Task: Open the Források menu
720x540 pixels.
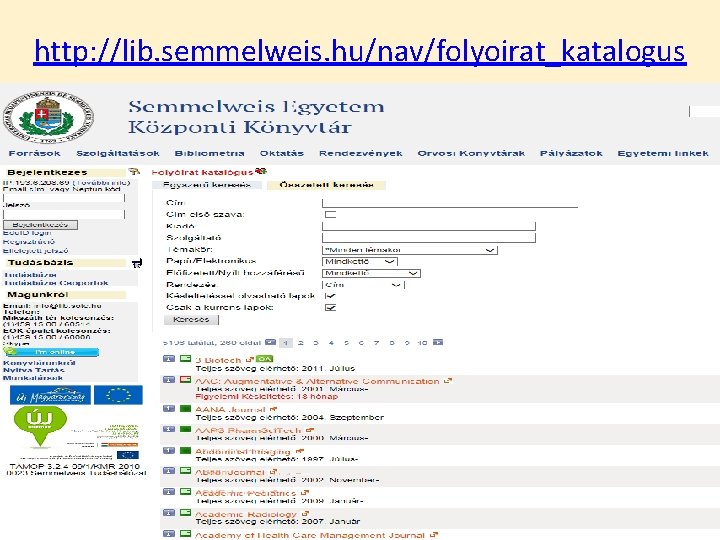Action: 34,153
